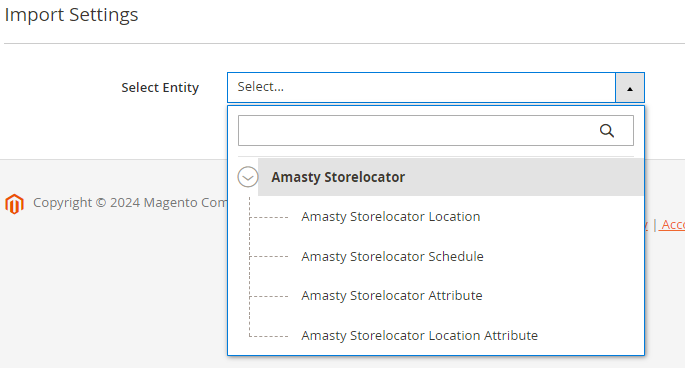Choose Amasty Storelocator Location

tap(391, 217)
